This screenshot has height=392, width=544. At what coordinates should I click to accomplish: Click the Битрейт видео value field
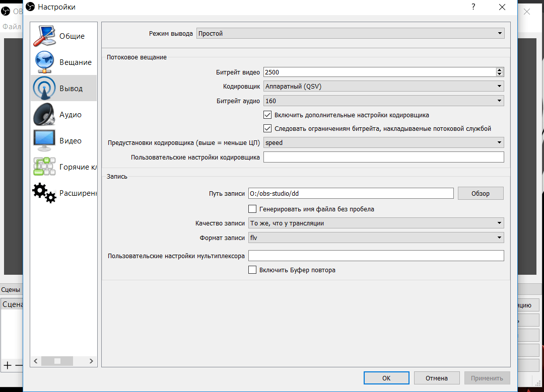coord(380,72)
